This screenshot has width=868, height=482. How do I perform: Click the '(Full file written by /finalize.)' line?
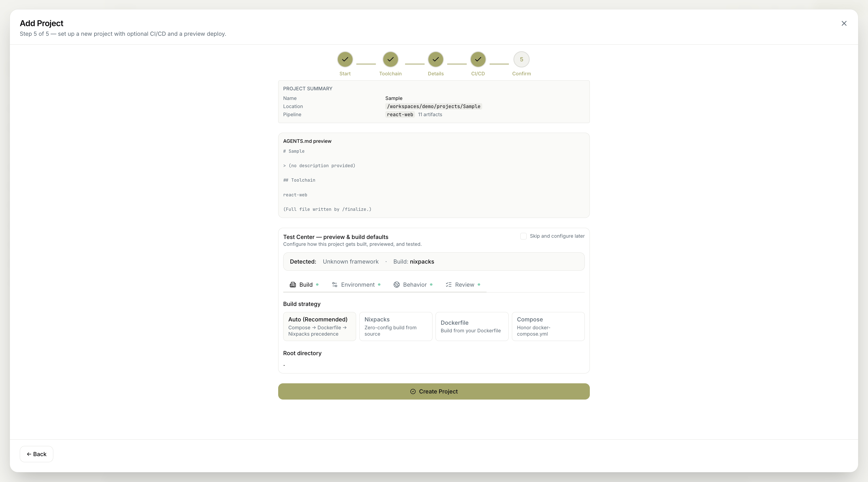click(327, 209)
